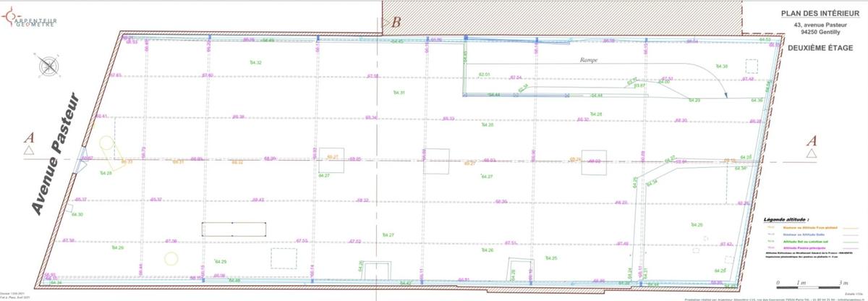Click the yellow circle near left wall
The width and height of the screenshot is (868, 301).
[107, 143]
